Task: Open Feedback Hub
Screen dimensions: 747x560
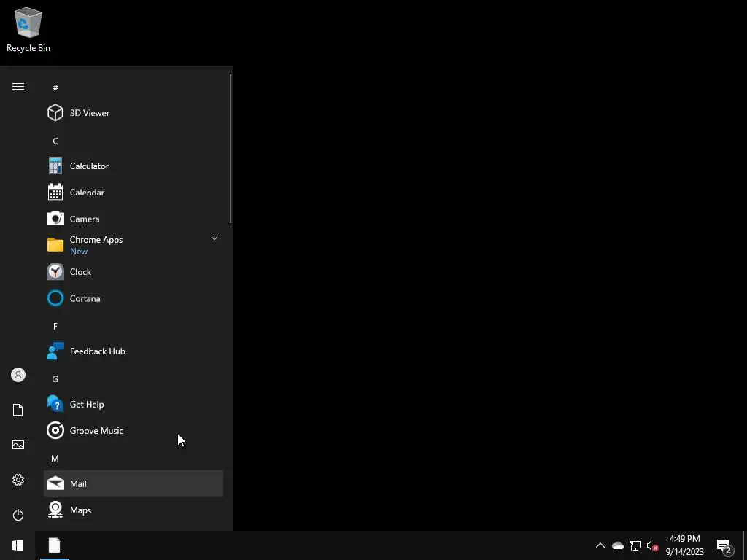Action: [133, 351]
